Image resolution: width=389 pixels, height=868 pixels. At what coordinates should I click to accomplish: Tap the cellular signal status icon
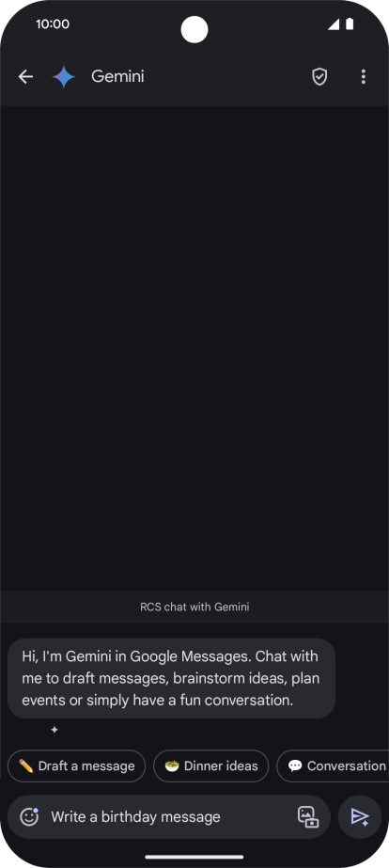click(x=334, y=24)
